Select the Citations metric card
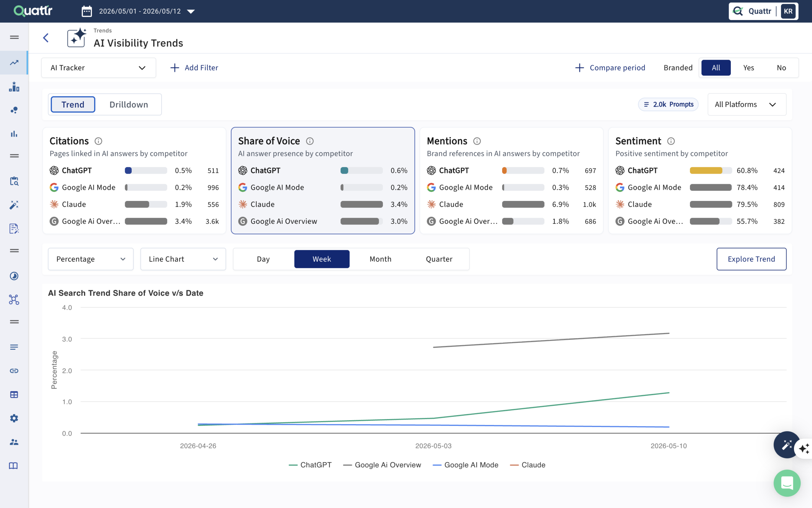 click(134, 181)
